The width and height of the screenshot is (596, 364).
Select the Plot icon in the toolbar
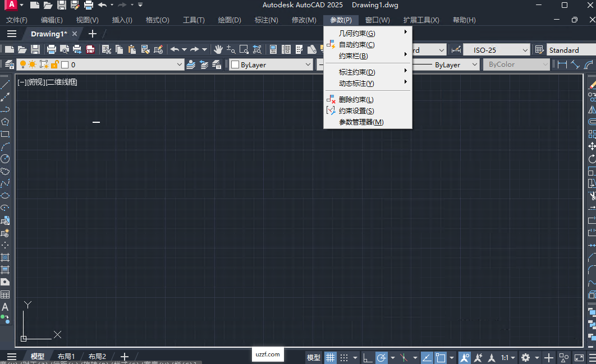[x=51, y=49]
